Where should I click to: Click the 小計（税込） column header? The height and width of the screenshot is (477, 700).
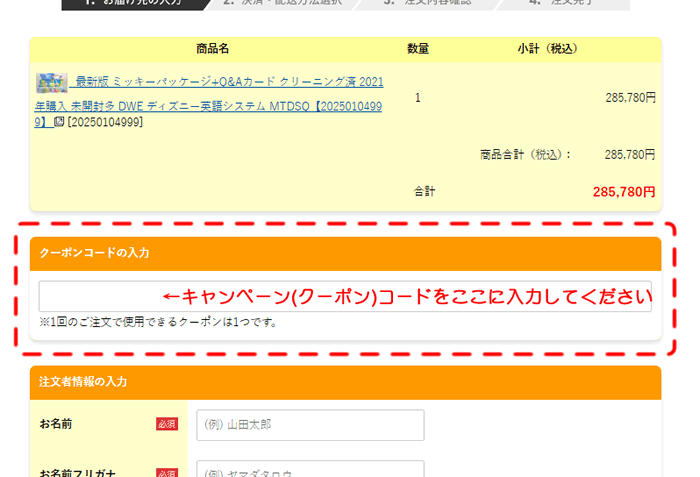[547, 49]
